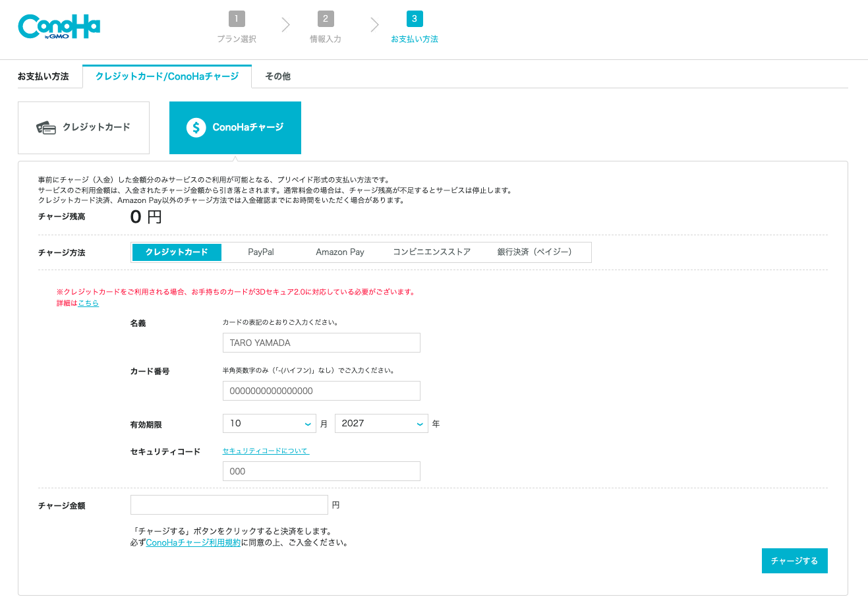The image size is (868, 601).
Task: Open ConoHaチャージ利用規約 link
Action: 193,543
